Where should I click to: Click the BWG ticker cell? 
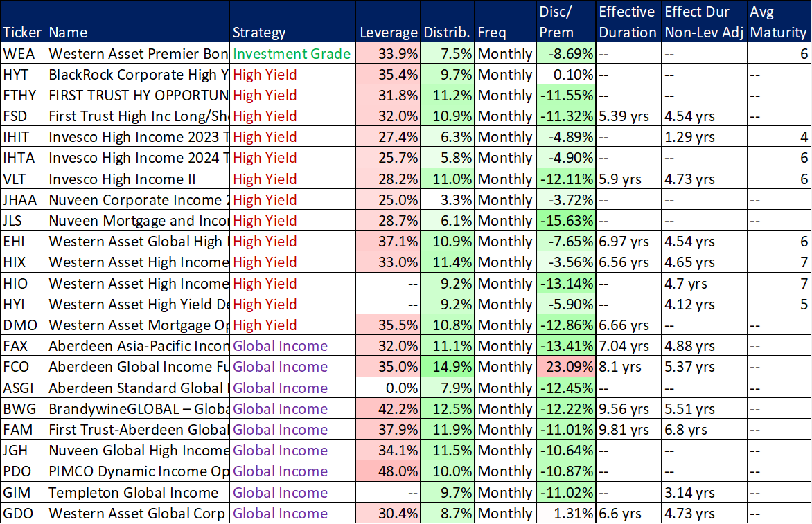23,408
